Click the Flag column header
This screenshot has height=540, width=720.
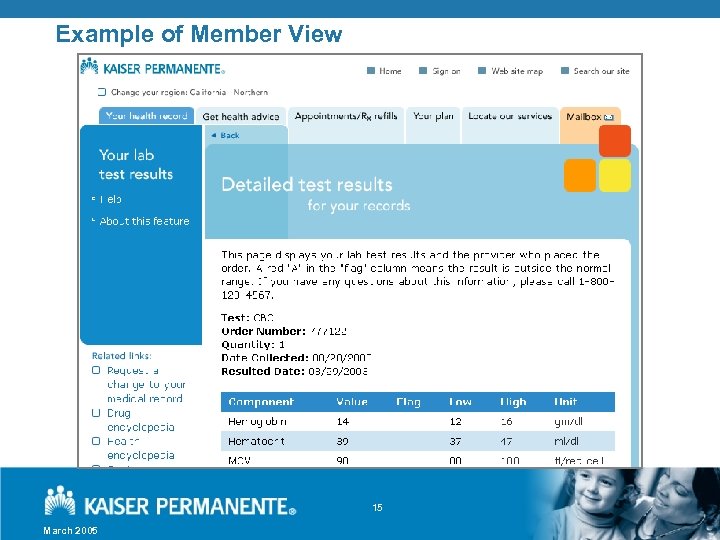pyautogui.click(x=408, y=402)
